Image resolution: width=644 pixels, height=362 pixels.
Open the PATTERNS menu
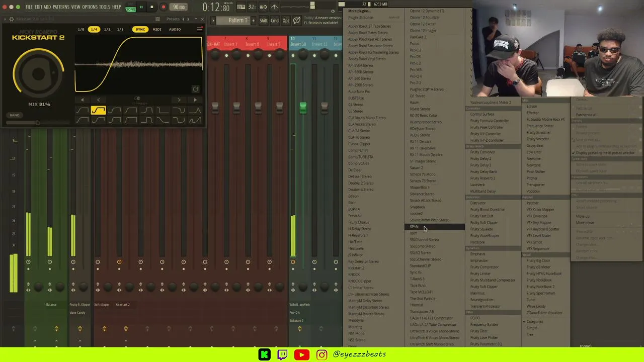[x=61, y=7]
